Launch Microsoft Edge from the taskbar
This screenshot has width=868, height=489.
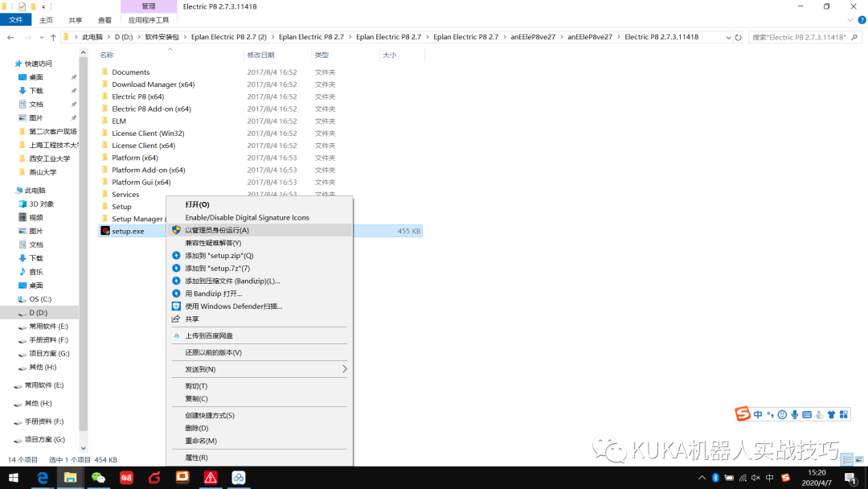click(x=42, y=478)
